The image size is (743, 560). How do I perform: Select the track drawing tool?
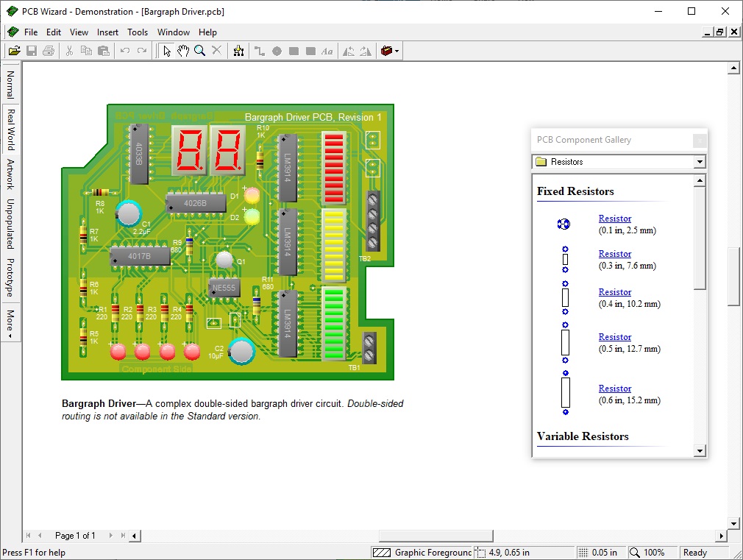click(260, 51)
